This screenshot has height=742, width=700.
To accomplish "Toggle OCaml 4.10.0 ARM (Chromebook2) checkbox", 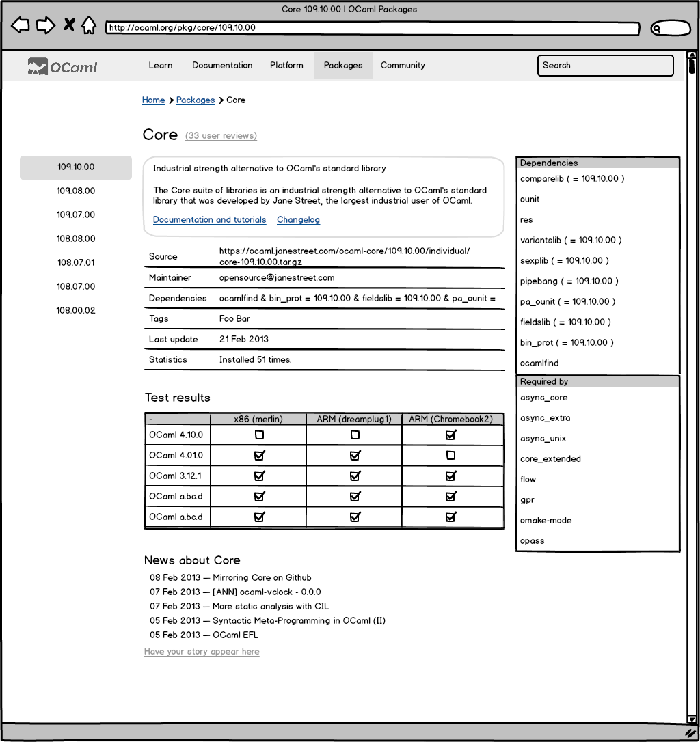I will click(451, 435).
